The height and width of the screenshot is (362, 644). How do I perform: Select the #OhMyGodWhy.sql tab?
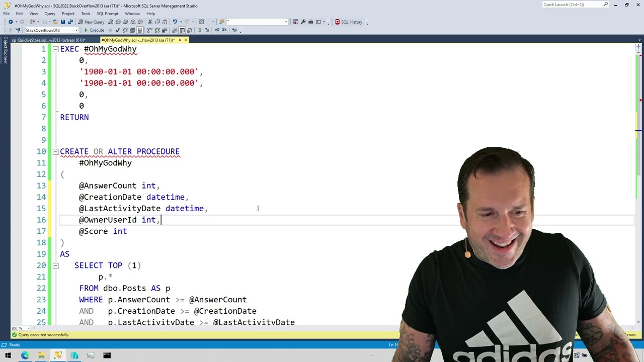pos(137,40)
